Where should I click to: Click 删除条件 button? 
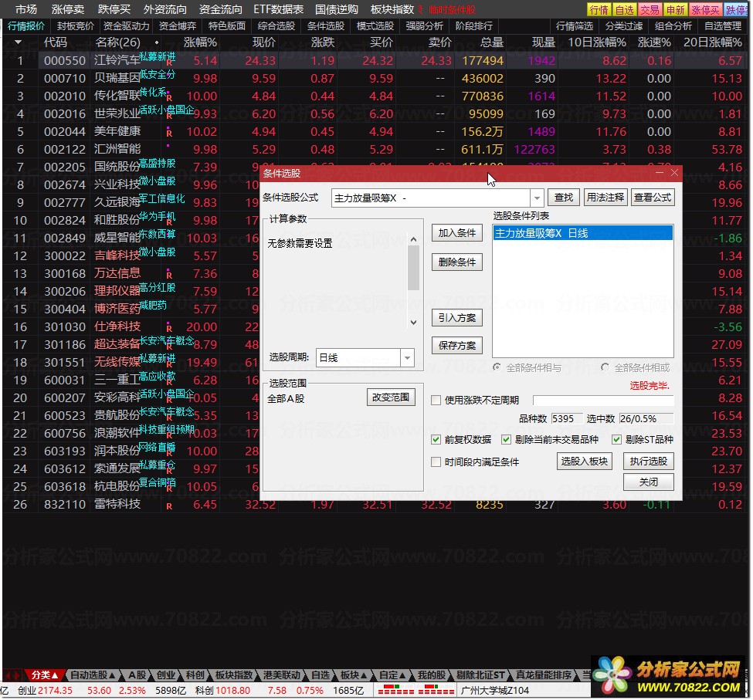(456, 262)
